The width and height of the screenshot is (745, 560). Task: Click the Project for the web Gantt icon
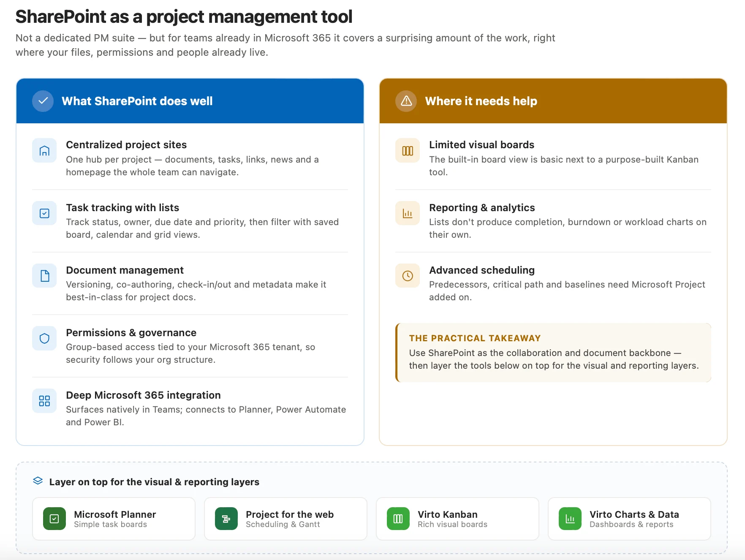tap(226, 519)
